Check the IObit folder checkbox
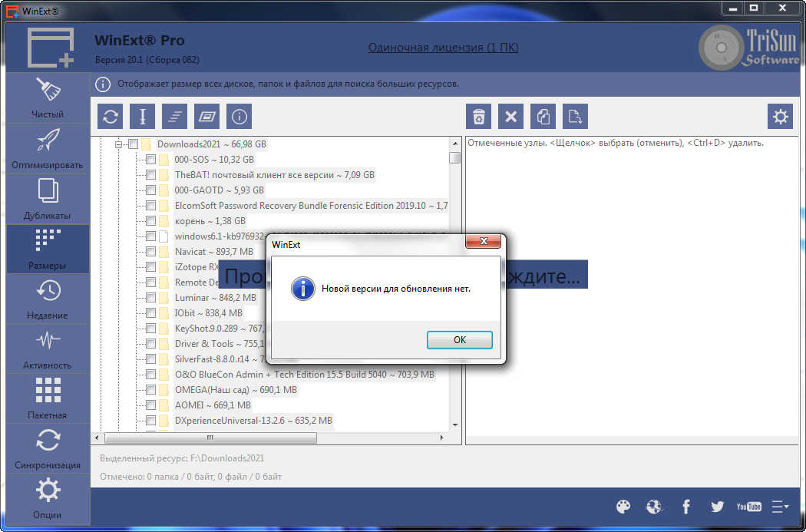806x532 pixels. coord(150,313)
